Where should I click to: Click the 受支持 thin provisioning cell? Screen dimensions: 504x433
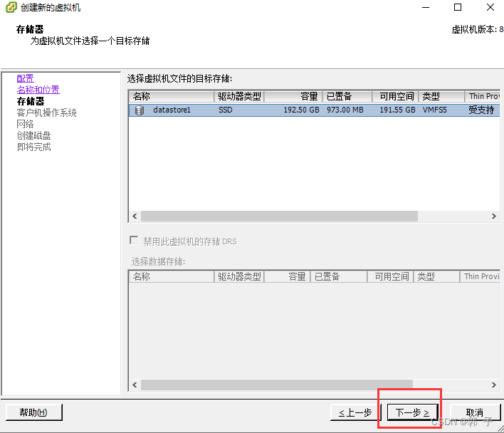point(481,110)
